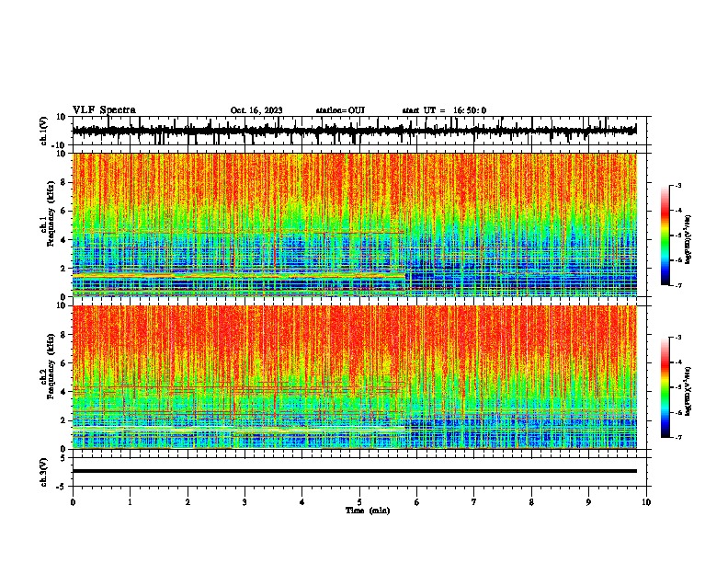Click time axis tick label "7"
728x563 pixels.
coord(474,502)
